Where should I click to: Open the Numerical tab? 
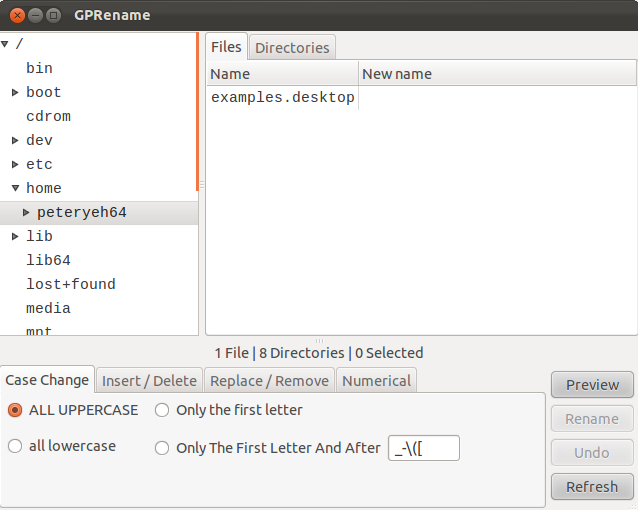pos(376,381)
